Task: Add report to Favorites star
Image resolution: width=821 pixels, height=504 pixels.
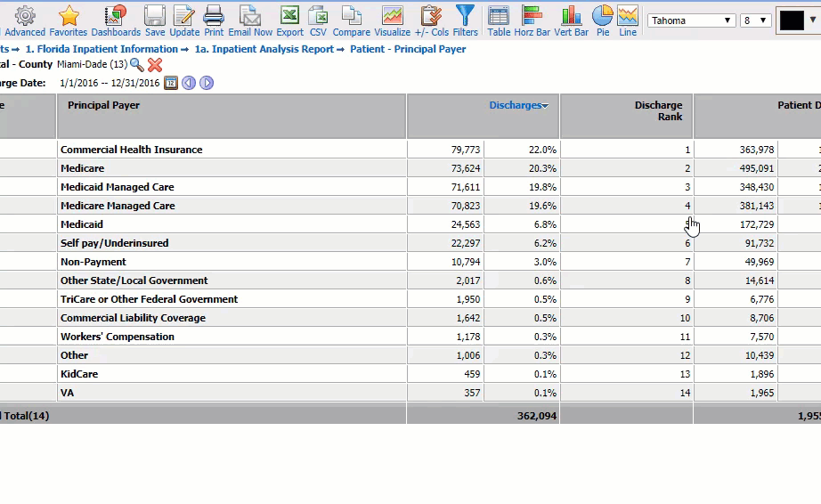Action: click(x=69, y=21)
